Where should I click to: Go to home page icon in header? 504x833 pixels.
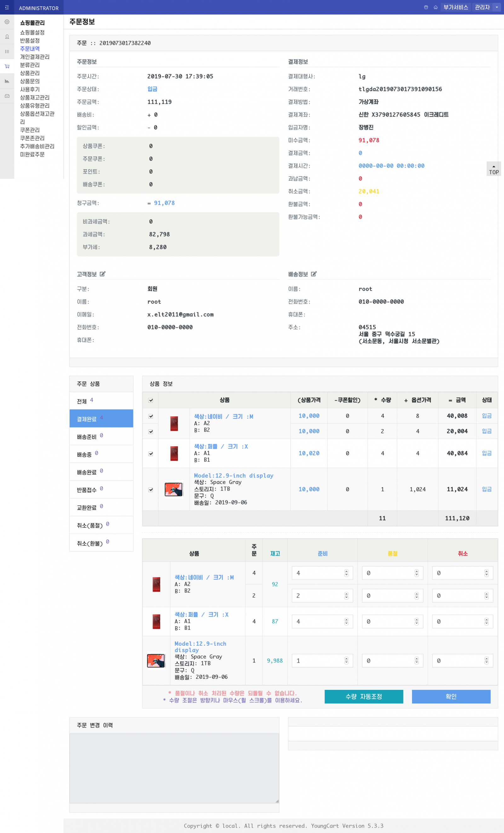point(435,7)
